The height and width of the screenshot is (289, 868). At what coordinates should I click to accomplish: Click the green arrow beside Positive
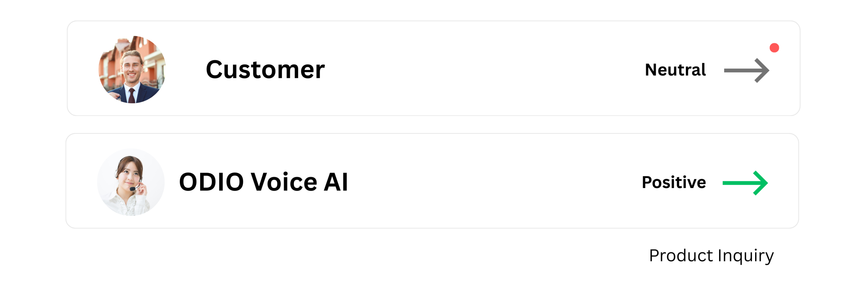tap(745, 183)
